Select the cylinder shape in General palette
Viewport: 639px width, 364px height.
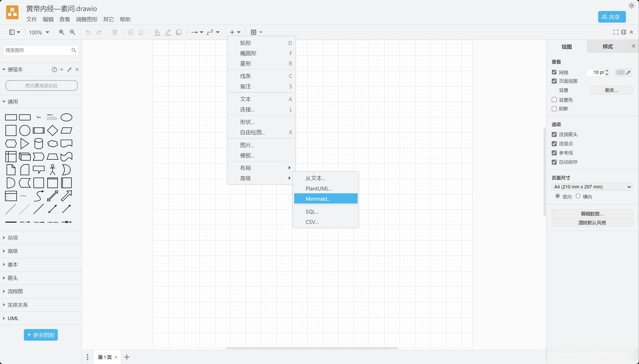39,143
